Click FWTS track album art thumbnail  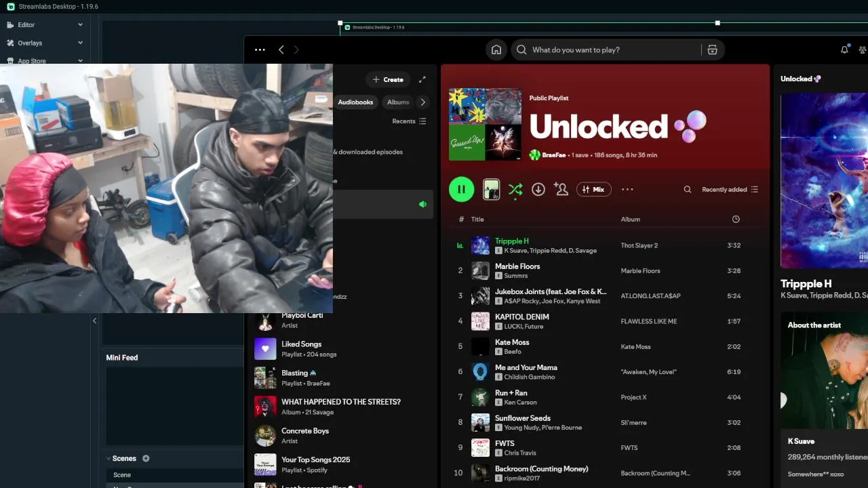click(x=480, y=447)
